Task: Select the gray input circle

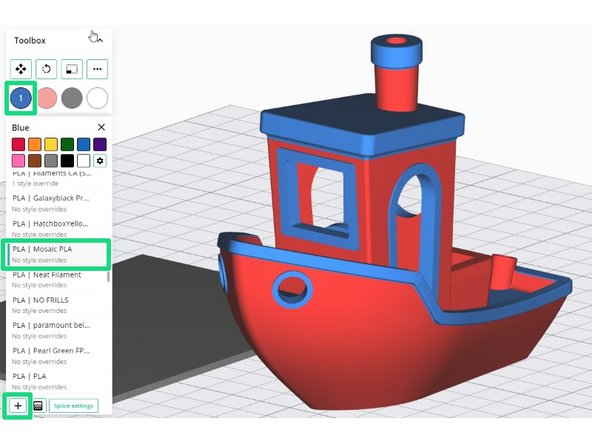Action: (72, 98)
